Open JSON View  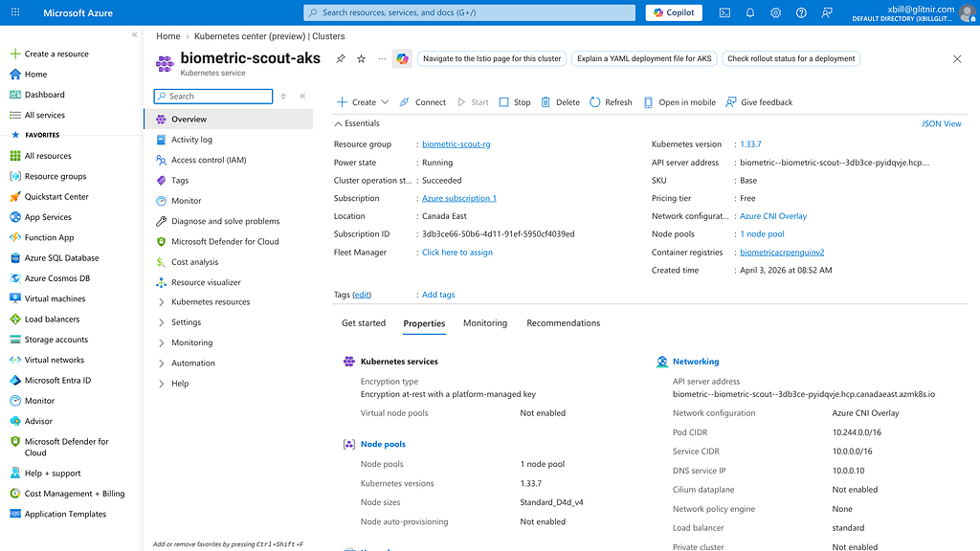click(942, 123)
